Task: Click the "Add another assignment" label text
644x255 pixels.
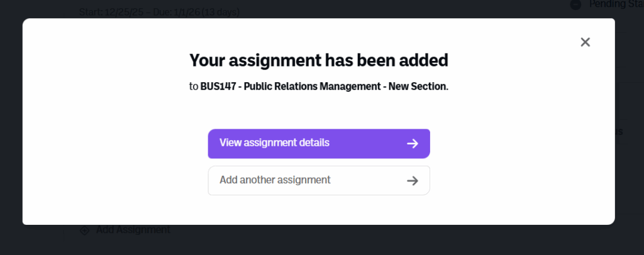Action: 275,180
